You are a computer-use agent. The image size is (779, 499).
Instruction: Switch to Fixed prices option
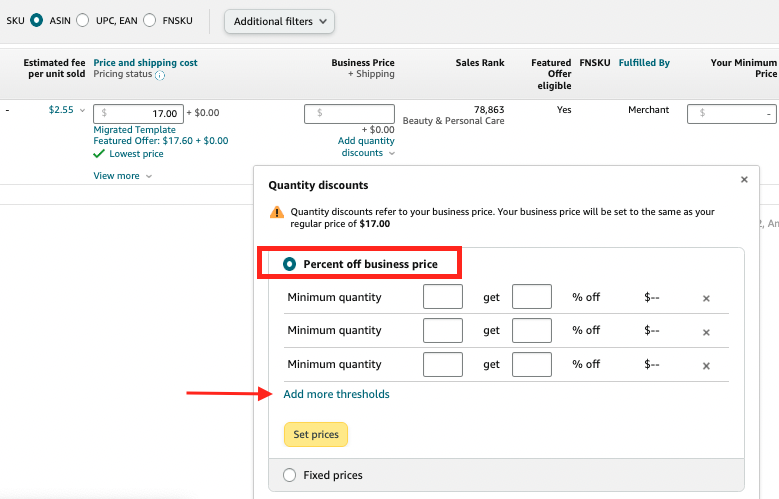pyautogui.click(x=291, y=475)
